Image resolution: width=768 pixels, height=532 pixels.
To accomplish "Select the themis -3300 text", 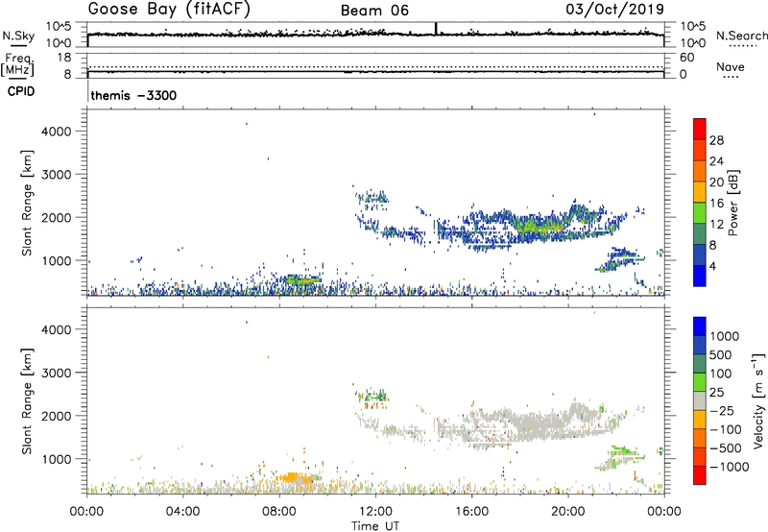I will tap(133, 95).
